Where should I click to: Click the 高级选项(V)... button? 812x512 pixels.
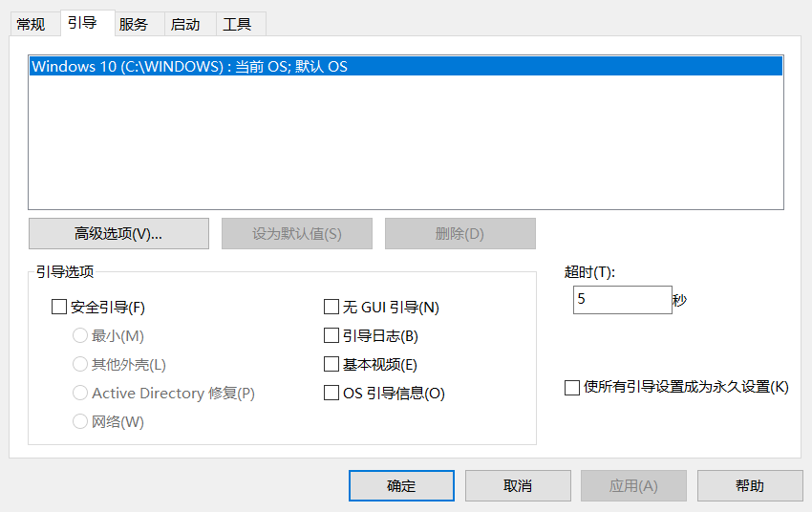pos(118,233)
